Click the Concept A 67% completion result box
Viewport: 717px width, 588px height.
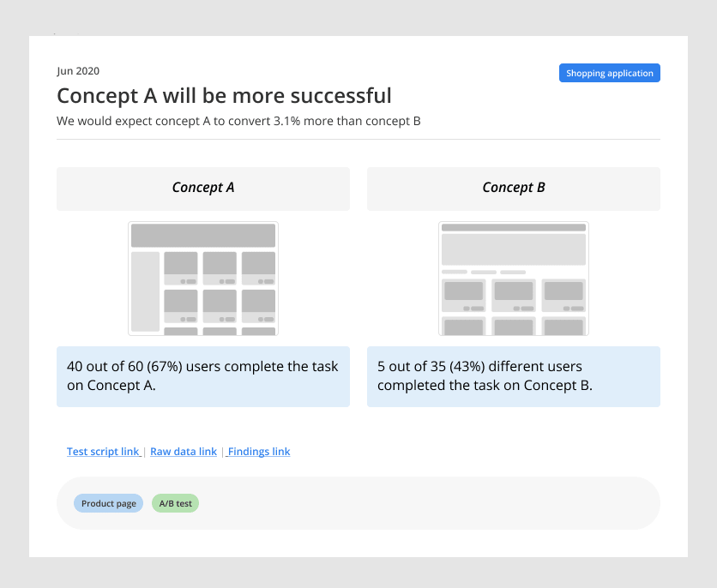pyautogui.click(x=203, y=376)
